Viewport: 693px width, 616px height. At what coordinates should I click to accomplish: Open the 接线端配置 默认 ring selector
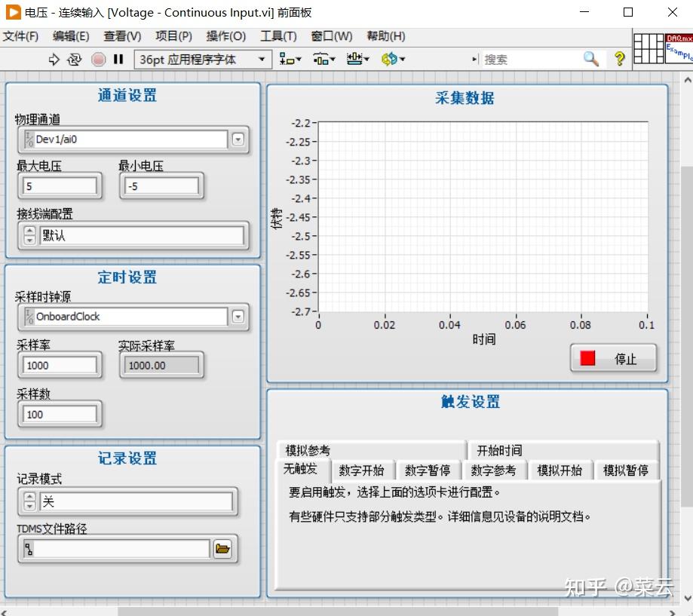coord(142,235)
